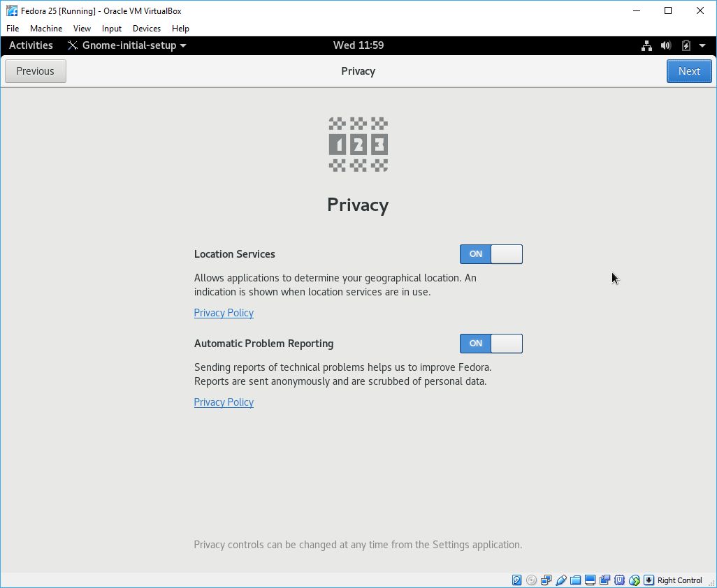Image resolution: width=717 pixels, height=588 pixels.
Task: Open Privacy Policy link under Location Services
Action: coord(224,313)
